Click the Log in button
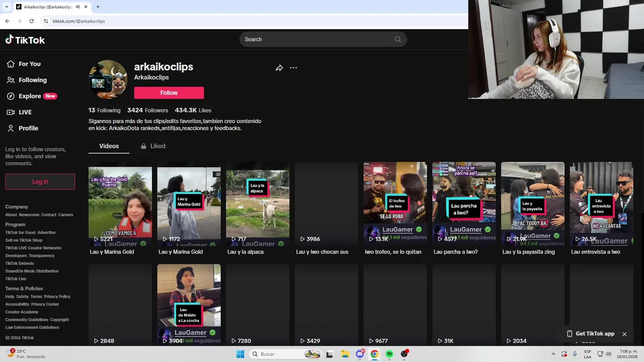644x362 pixels. click(x=40, y=182)
